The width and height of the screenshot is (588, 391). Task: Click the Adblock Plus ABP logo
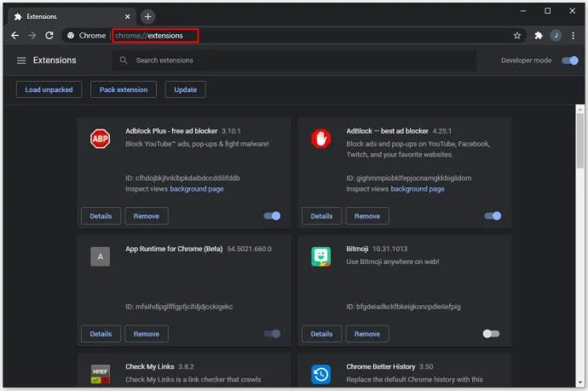pos(100,139)
